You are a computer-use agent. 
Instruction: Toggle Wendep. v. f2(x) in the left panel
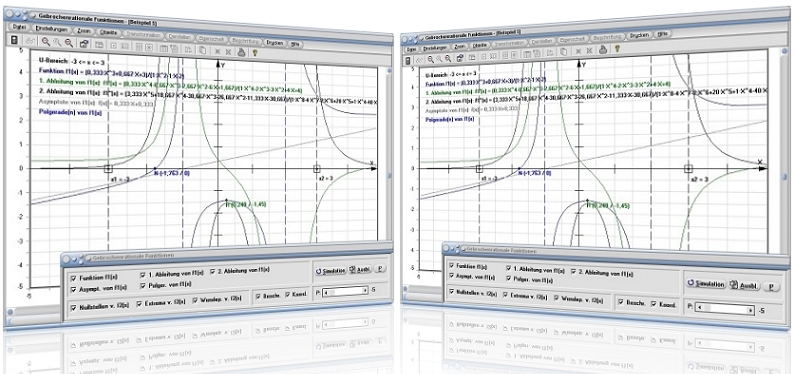[195, 301]
